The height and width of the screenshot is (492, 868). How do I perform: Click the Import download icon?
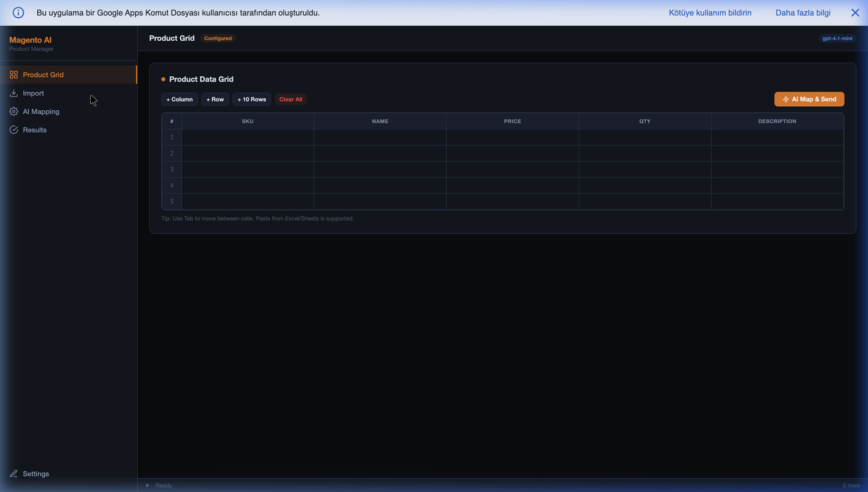(x=14, y=93)
